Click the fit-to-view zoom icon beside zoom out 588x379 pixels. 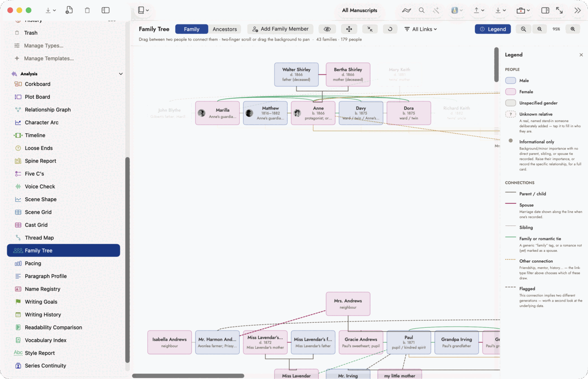click(x=523, y=29)
